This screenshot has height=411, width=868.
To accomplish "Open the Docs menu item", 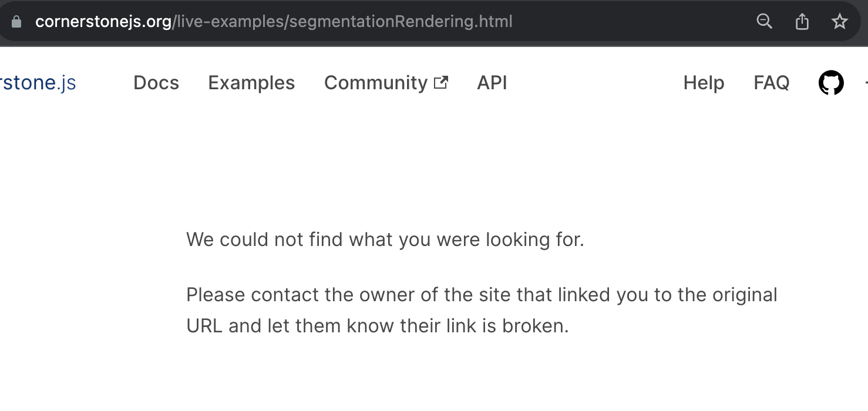I will click(156, 82).
